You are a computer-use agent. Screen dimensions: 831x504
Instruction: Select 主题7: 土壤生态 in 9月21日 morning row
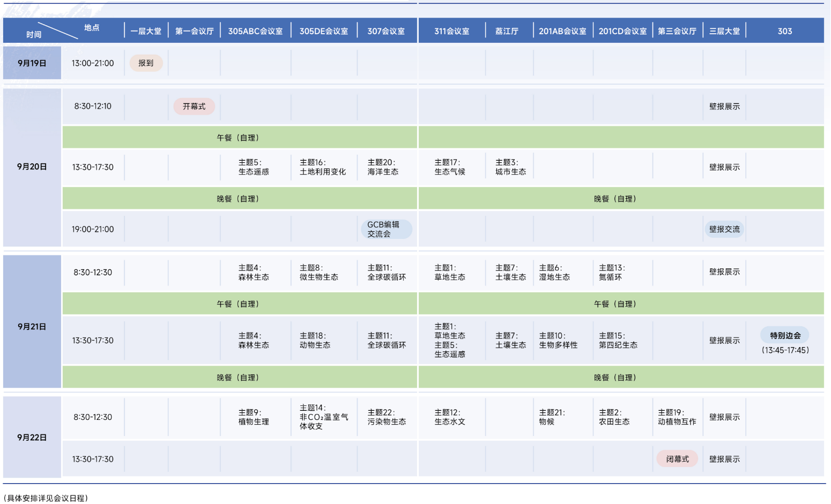point(510,272)
